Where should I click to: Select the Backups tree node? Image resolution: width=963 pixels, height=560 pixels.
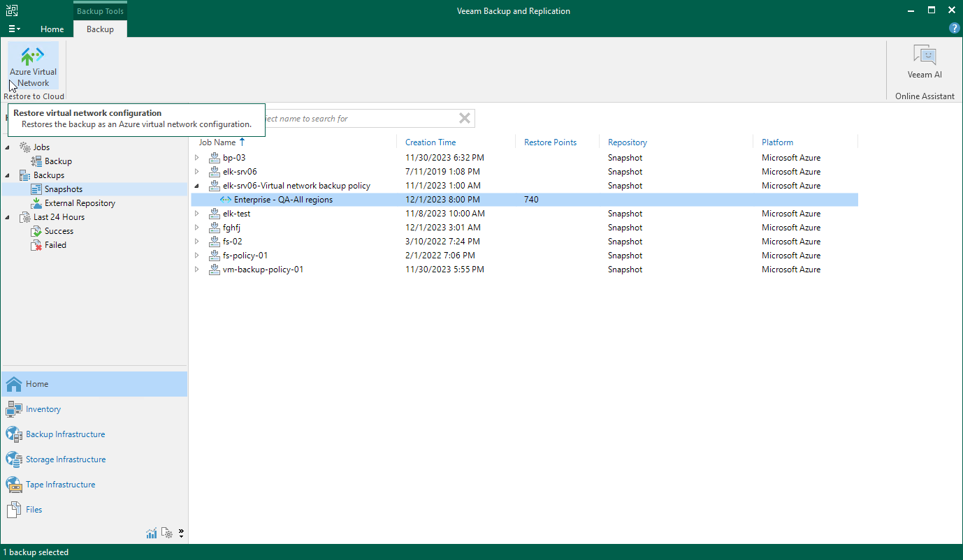click(49, 175)
